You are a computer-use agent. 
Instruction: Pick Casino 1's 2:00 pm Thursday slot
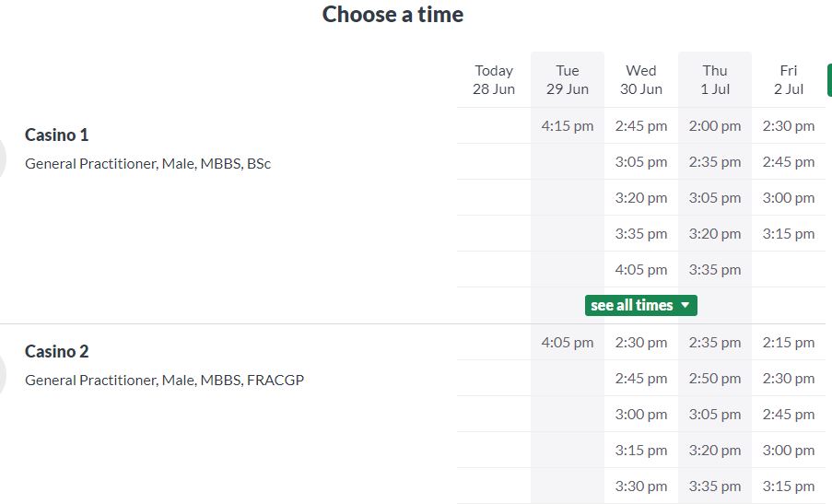coord(715,126)
